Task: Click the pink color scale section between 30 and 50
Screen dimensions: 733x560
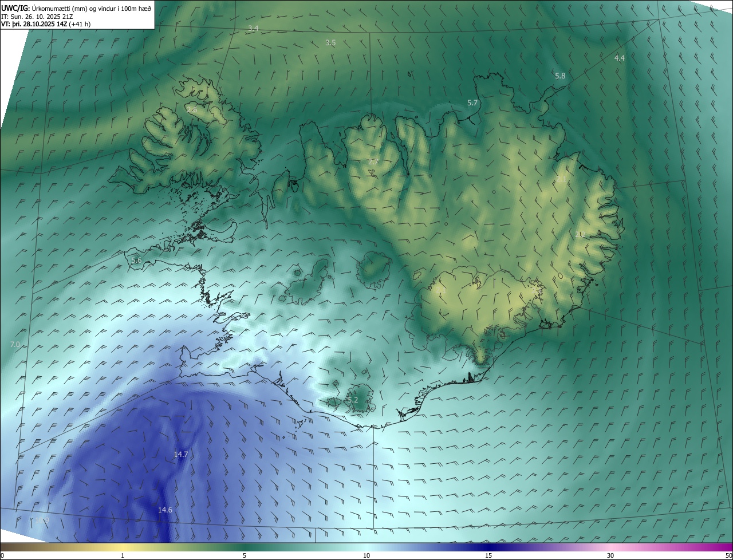Action: pyautogui.click(x=671, y=547)
